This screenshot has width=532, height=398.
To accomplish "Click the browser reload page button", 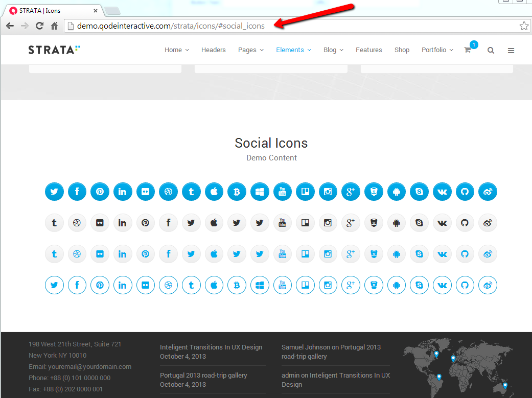I will 39,26.
